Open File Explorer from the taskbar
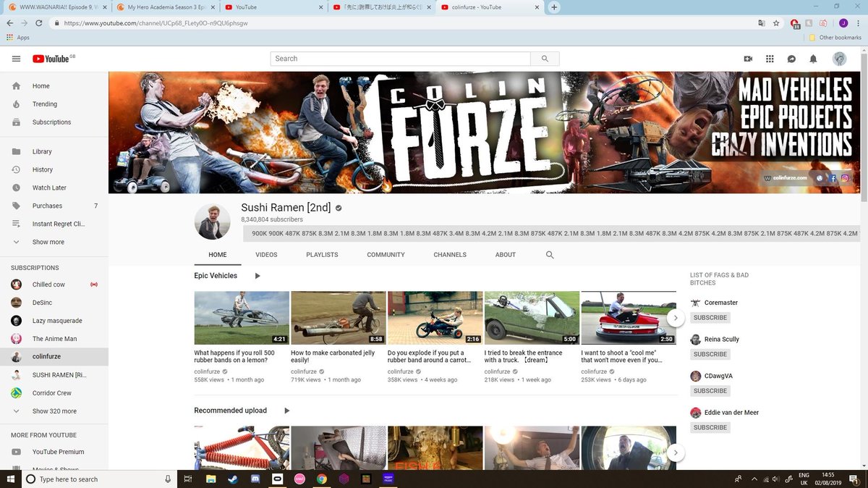 (210, 479)
